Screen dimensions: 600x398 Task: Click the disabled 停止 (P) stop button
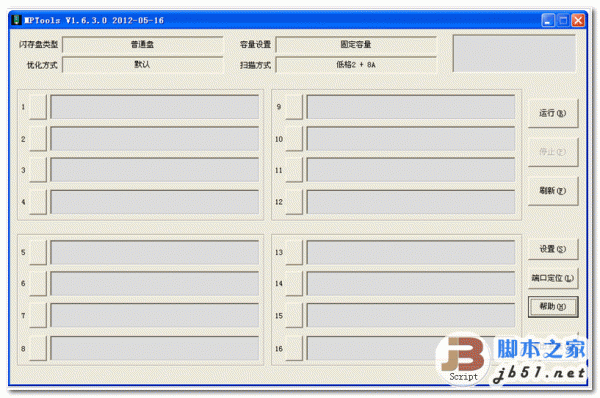point(553,152)
